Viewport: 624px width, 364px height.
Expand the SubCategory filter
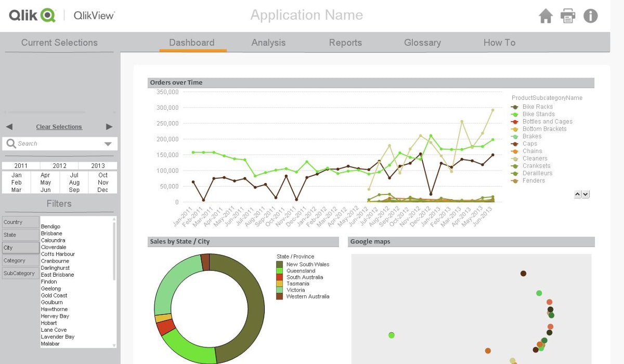pos(20,273)
